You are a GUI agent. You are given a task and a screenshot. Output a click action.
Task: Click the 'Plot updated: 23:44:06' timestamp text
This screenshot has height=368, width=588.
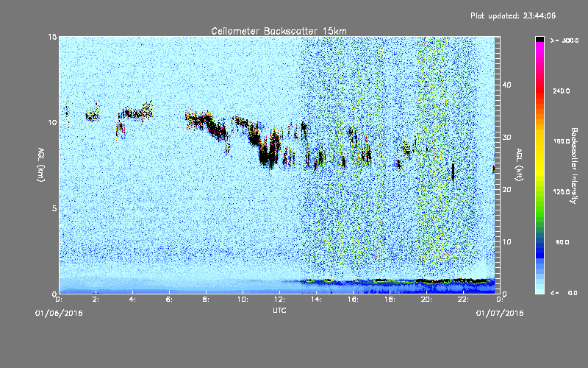tap(513, 15)
